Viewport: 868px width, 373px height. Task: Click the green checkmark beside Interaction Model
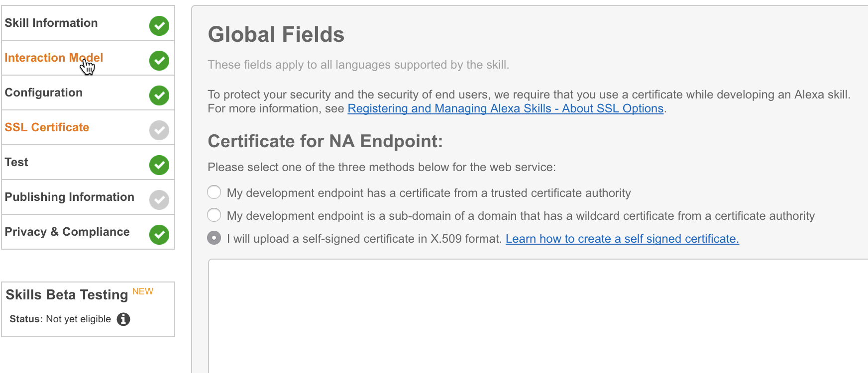tap(159, 60)
